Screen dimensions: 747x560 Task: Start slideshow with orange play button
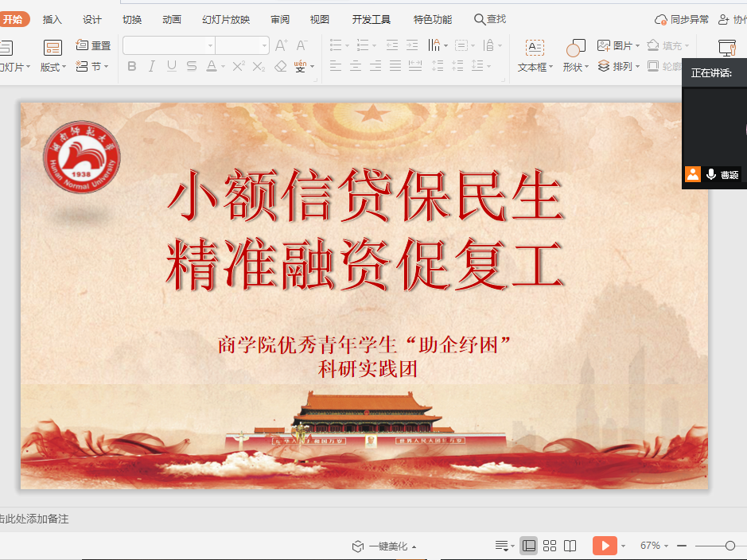[605, 546]
